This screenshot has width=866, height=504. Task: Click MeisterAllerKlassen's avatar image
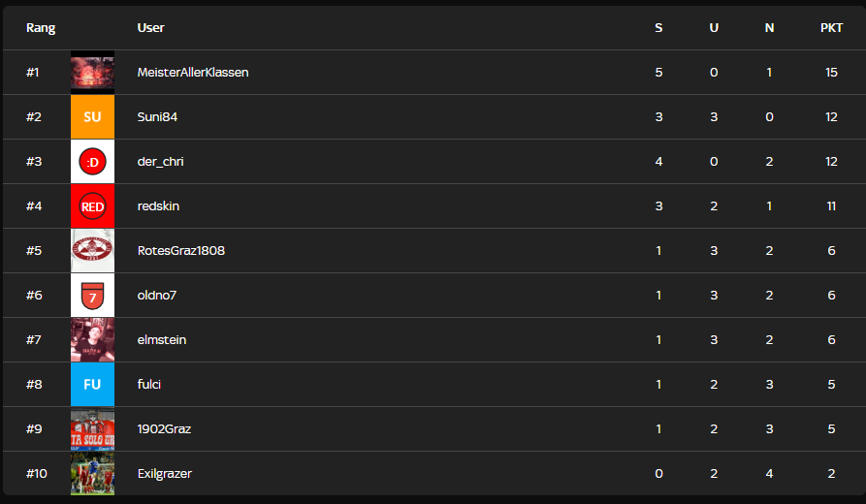coord(92,73)
